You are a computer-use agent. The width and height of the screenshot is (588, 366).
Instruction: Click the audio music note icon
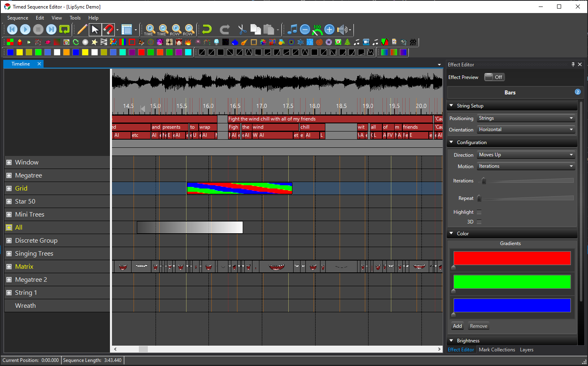point(292,29)
